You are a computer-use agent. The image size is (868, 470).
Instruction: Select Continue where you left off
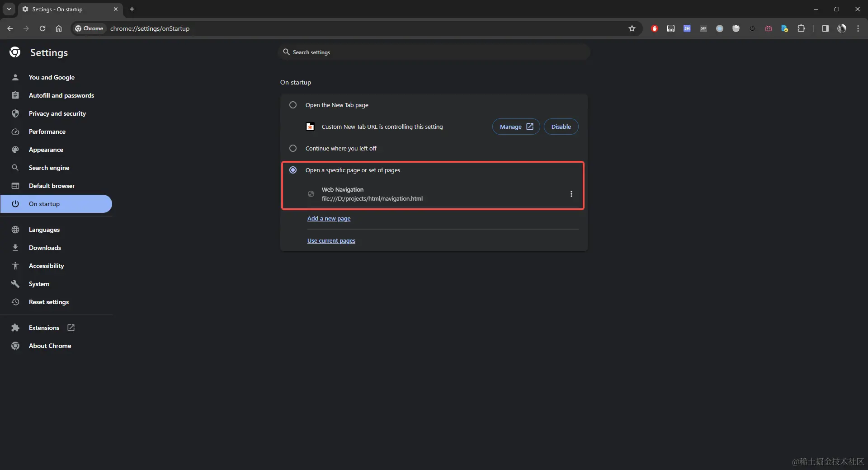293,148
